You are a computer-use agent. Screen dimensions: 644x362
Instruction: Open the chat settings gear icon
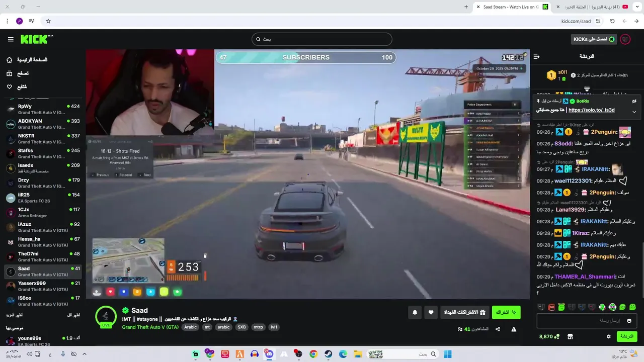pos(608,336)
